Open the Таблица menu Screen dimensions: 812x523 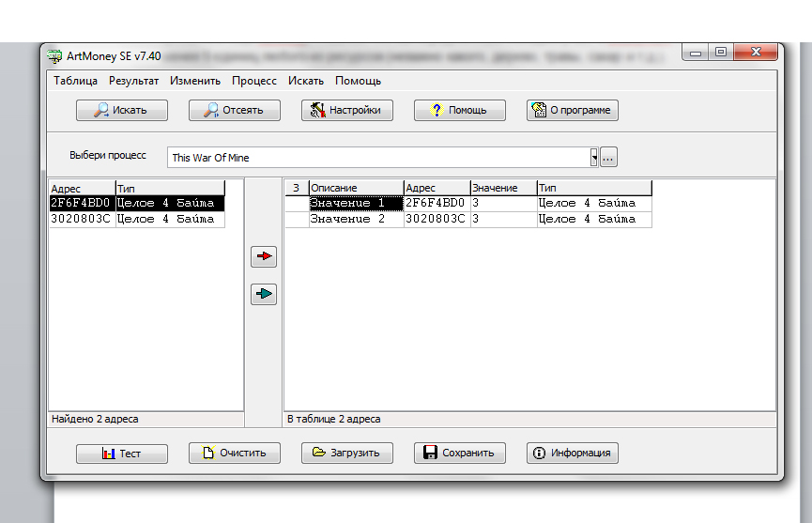click(x=76, y=81)
